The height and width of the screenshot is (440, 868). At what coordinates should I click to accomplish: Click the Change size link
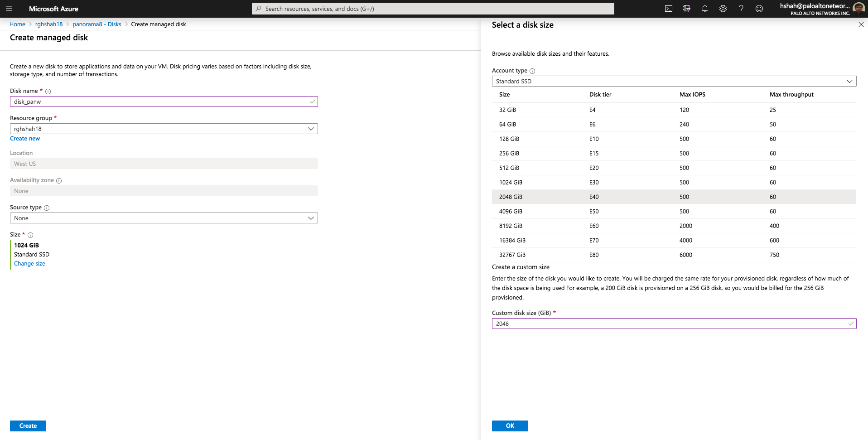[x=29, y=264]
